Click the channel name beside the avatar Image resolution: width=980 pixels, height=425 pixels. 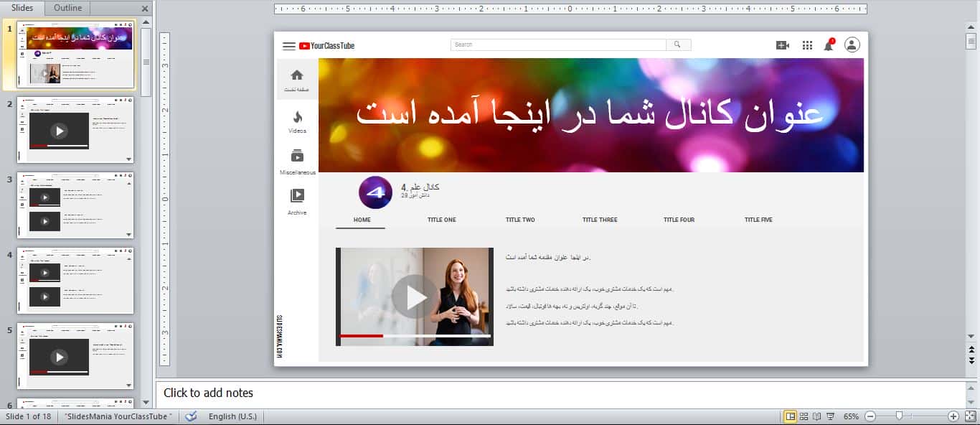point(420,187)
